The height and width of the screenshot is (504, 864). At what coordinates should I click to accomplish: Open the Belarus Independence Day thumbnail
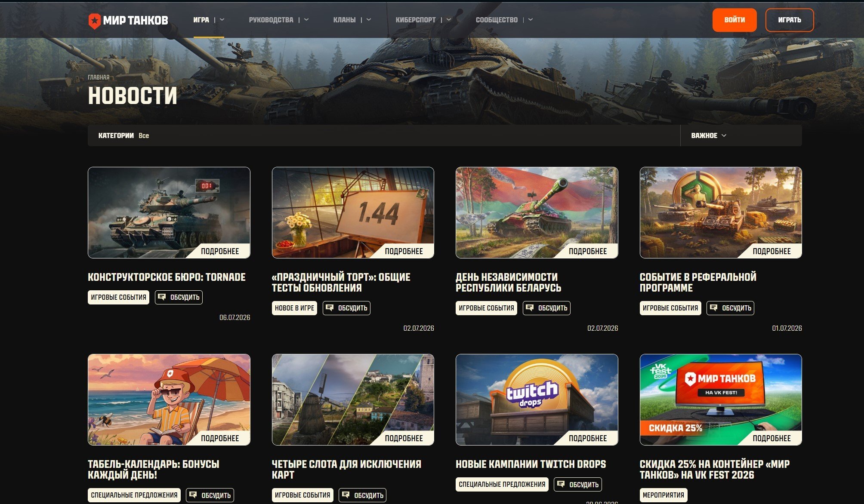537,212
